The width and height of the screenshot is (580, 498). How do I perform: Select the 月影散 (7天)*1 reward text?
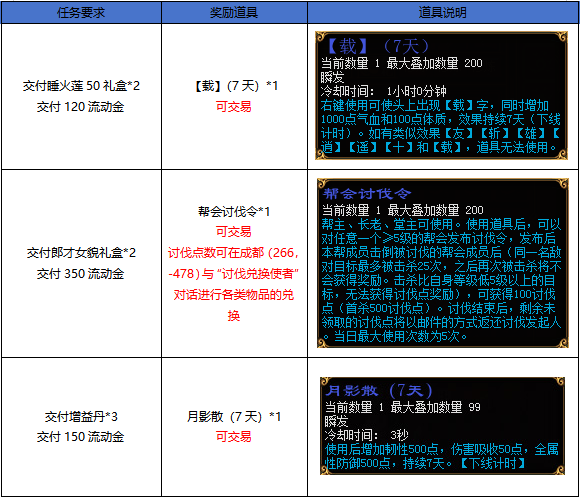[234, 417]
